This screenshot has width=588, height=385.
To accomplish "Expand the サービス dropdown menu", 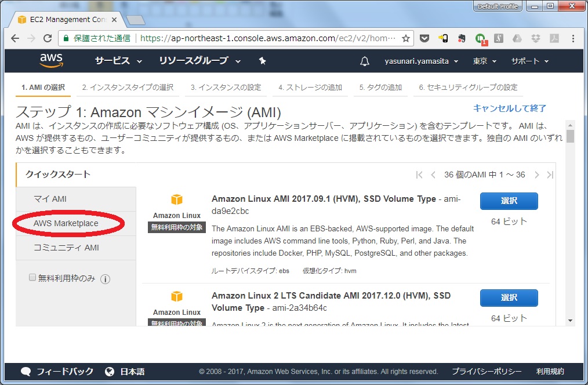I will pos(118,61).
